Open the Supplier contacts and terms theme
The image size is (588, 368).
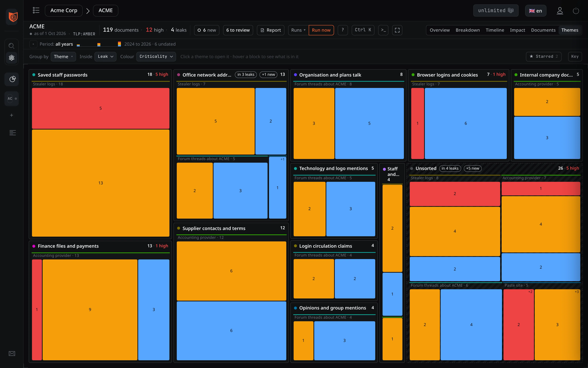(214, 228)
